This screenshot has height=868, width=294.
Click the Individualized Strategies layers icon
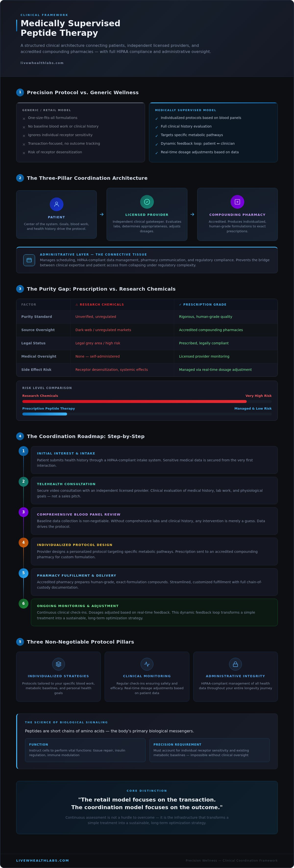[x=59, y=664]
